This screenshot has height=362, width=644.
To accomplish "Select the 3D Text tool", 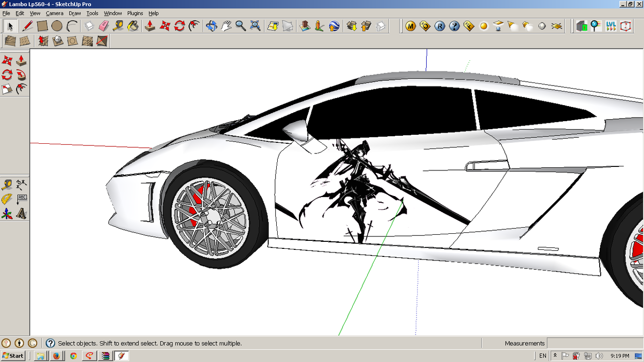I will (22, 214).
